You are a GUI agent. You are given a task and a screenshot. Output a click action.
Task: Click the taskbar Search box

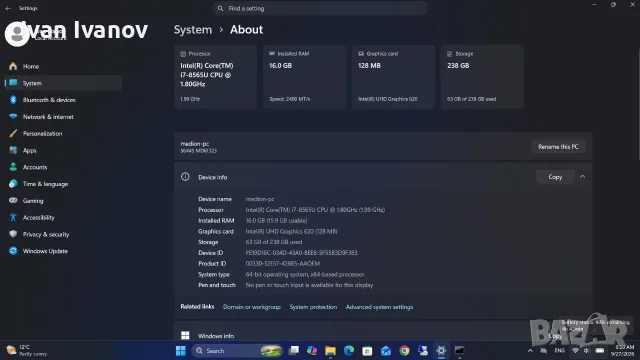pos(237,351)
